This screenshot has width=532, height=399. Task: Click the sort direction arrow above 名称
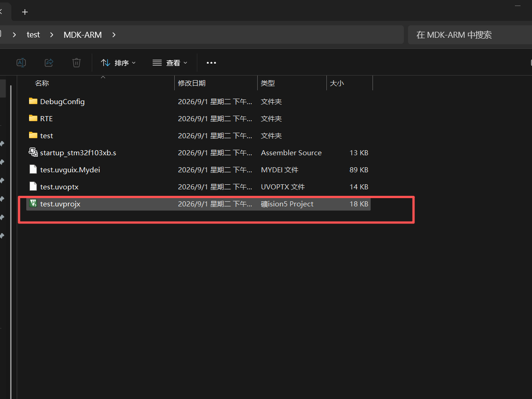103,77
